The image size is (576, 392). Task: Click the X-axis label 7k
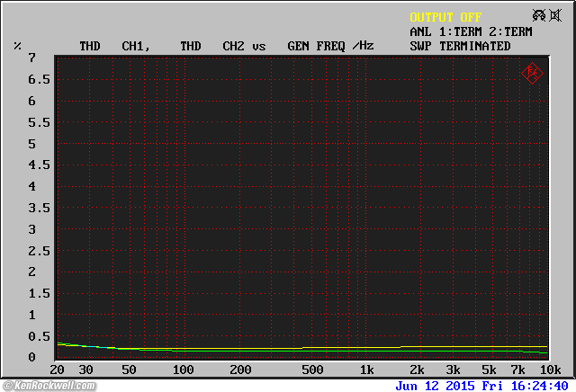point(518,370)
